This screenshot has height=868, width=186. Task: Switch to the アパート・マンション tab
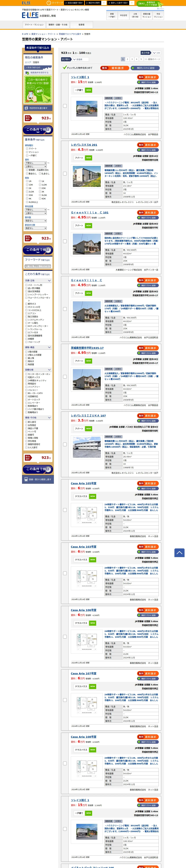(34, 25)
